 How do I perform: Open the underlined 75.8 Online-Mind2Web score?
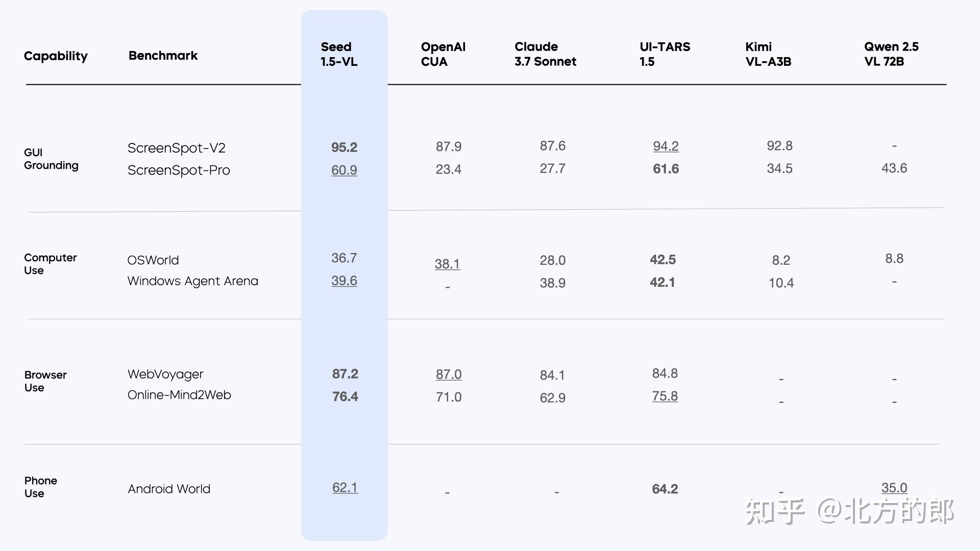665,396
